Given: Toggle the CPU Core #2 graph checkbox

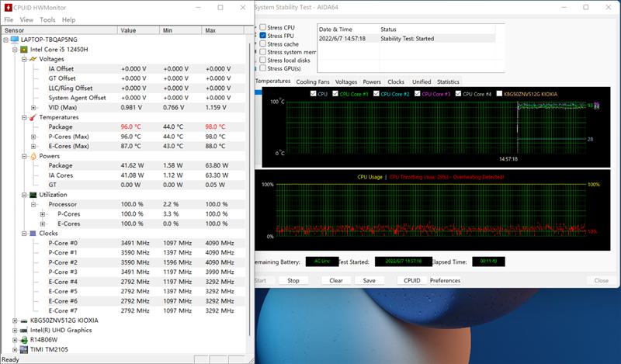Looking at the screenshot, I should [x=376, y=93].
